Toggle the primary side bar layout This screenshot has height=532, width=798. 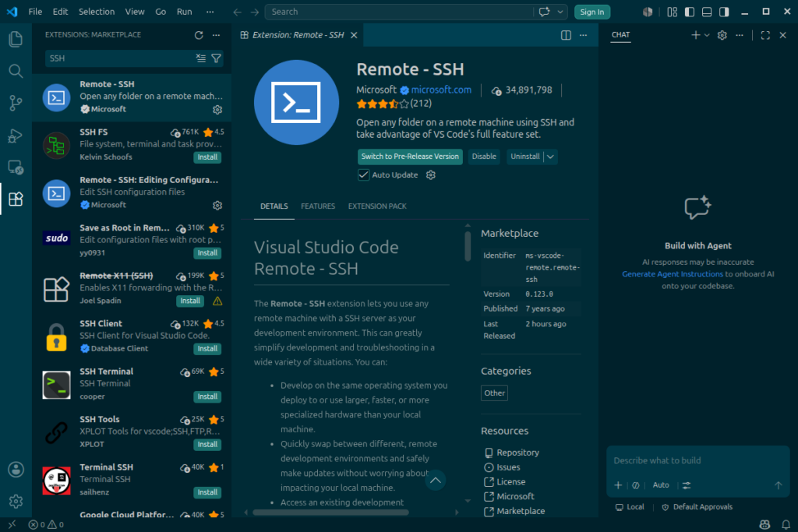pos(690,12)
